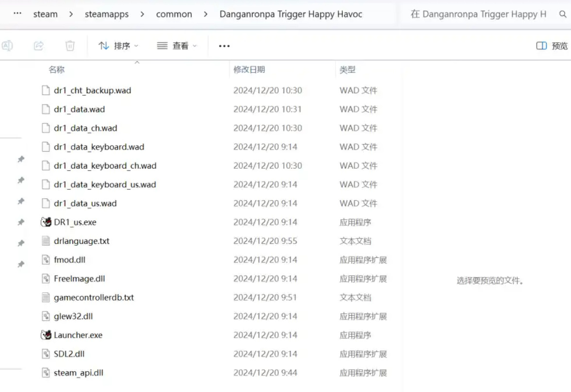Viewport: 571px width, 392px height.
Task: Select file name dr1_data.wad
Action: (80, 109)
